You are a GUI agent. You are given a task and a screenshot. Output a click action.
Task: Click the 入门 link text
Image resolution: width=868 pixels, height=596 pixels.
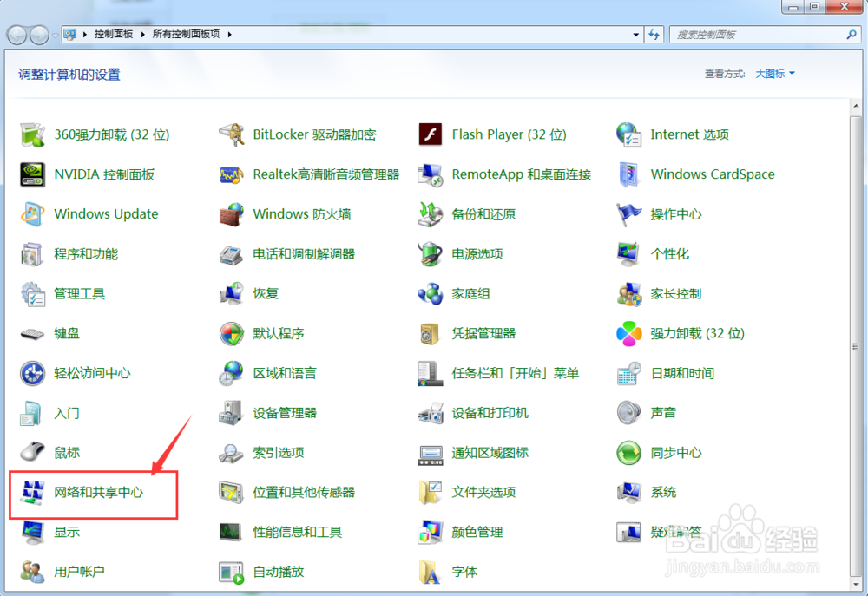[67, 413]
